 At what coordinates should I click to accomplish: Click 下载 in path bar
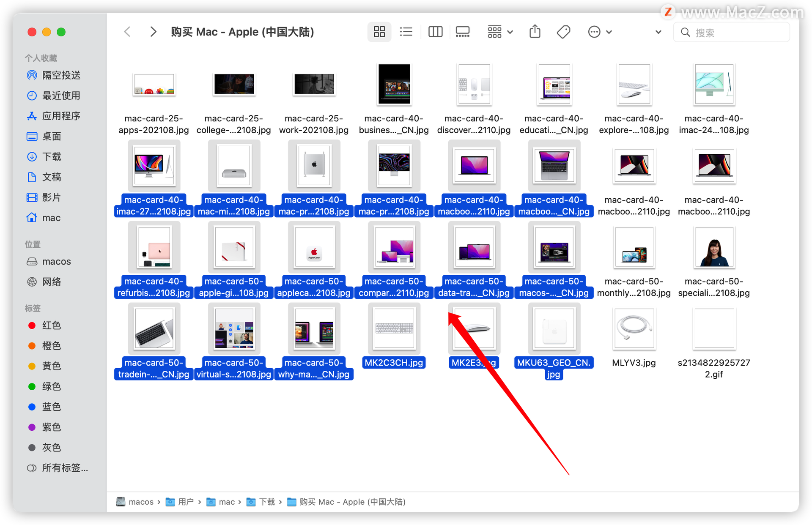(x=261, y=502)
